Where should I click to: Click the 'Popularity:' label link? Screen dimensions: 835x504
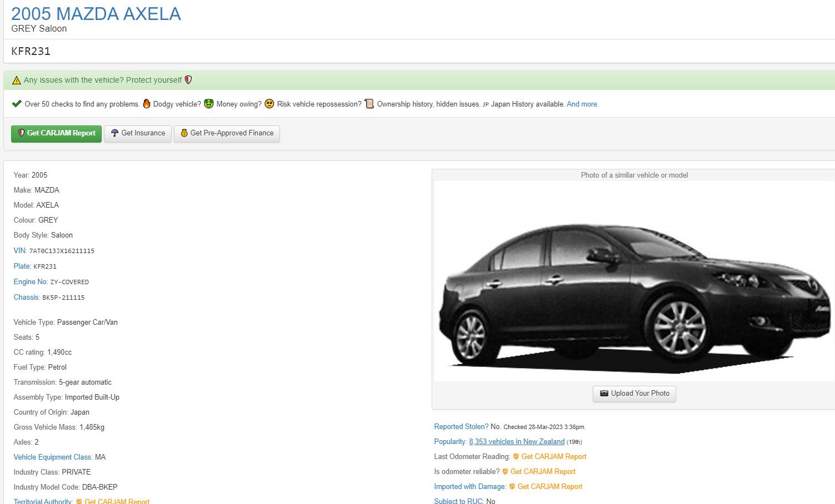tap(451, 442)
